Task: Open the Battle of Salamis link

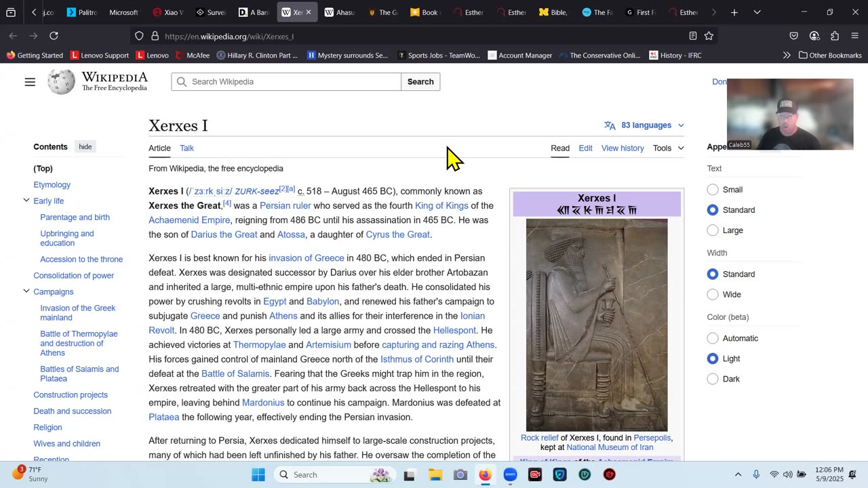Action: point(235,373)
